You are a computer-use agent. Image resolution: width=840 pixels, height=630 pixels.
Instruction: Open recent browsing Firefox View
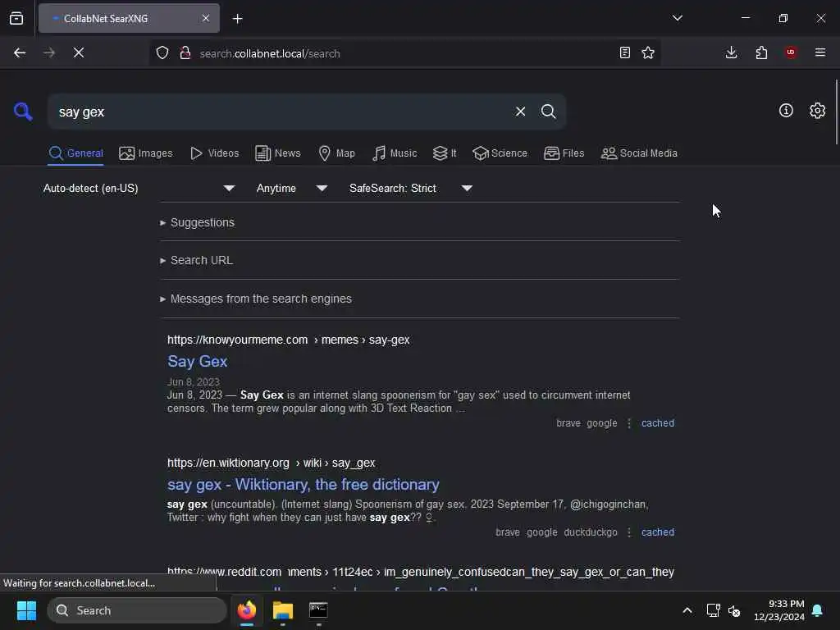pyautogui.click(x=16, y=18)
